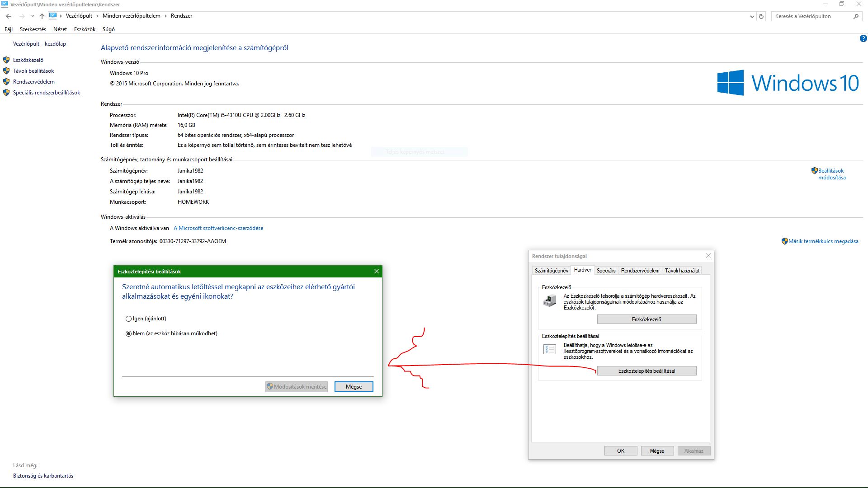
Task: Click Mégse in the Eszköztelepítési beállítások dialog
Action: 354,387
